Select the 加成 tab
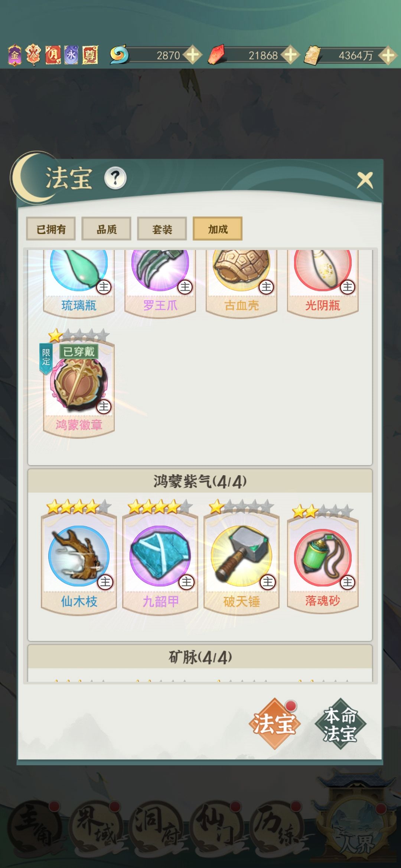The width and height of the screenshot is (401, 868). coord(218,229)
